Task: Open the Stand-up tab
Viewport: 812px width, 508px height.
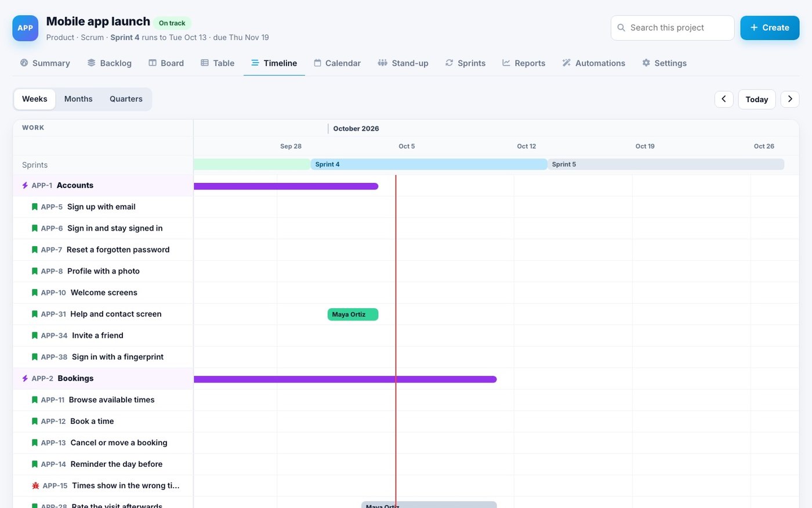Action: pos(403,63)
